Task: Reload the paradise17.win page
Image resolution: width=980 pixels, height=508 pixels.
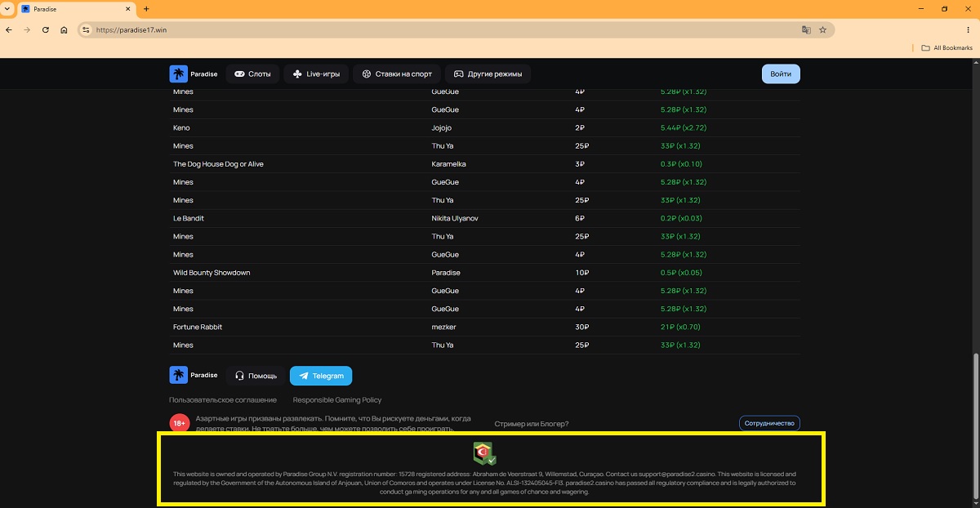Action: (45, 29)
